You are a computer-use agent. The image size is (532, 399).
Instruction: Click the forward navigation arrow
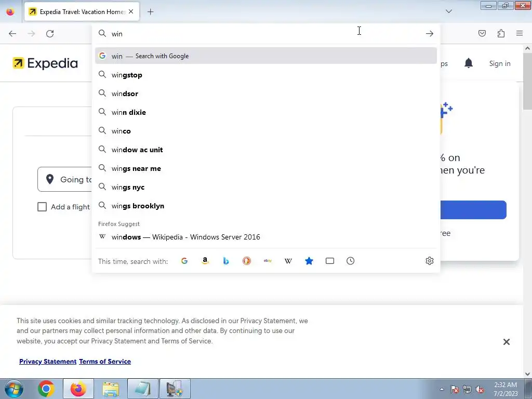pos(31,34)
